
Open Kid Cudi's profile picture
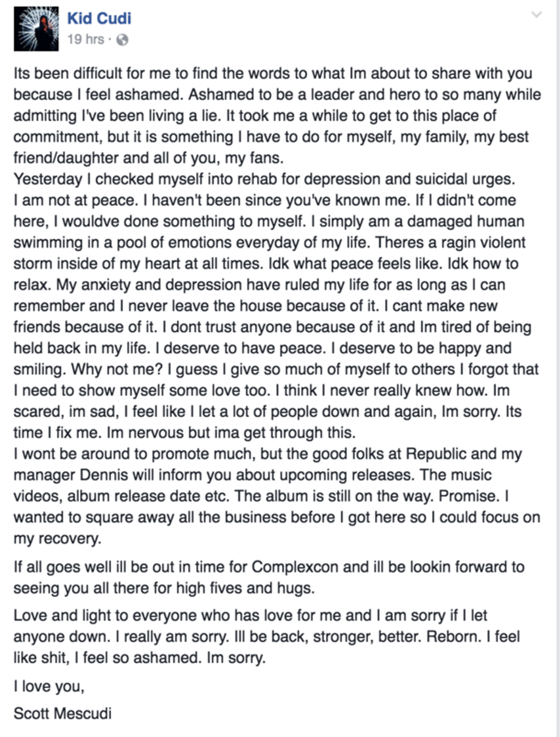point(36,29)
